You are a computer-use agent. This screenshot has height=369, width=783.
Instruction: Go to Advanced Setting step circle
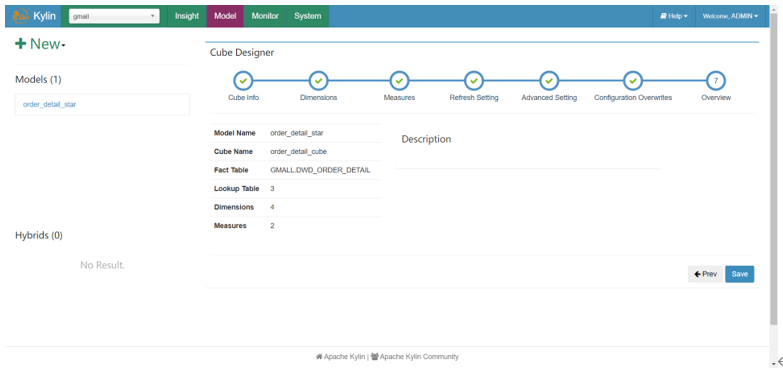coord(549,80)
